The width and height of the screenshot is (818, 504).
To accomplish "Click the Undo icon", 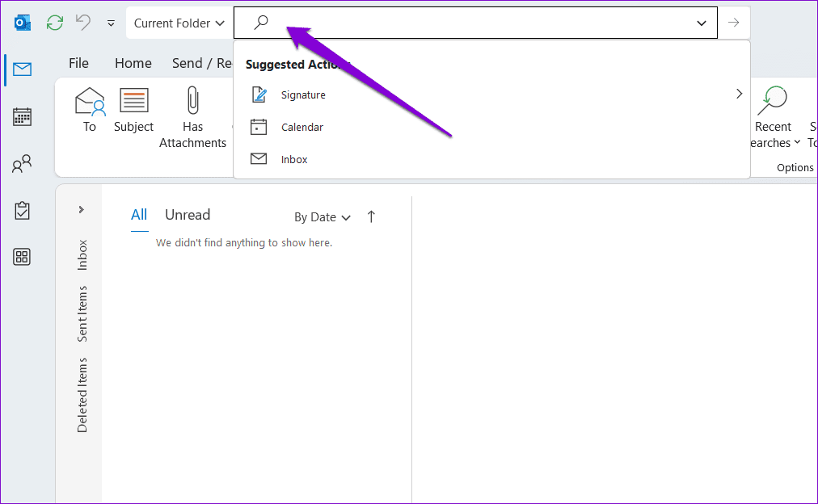I will pos(81,22).
